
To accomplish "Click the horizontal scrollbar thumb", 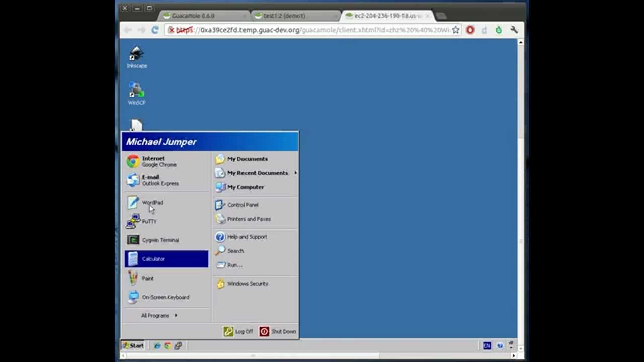I will pyautogui.click(x=253, y=355).
